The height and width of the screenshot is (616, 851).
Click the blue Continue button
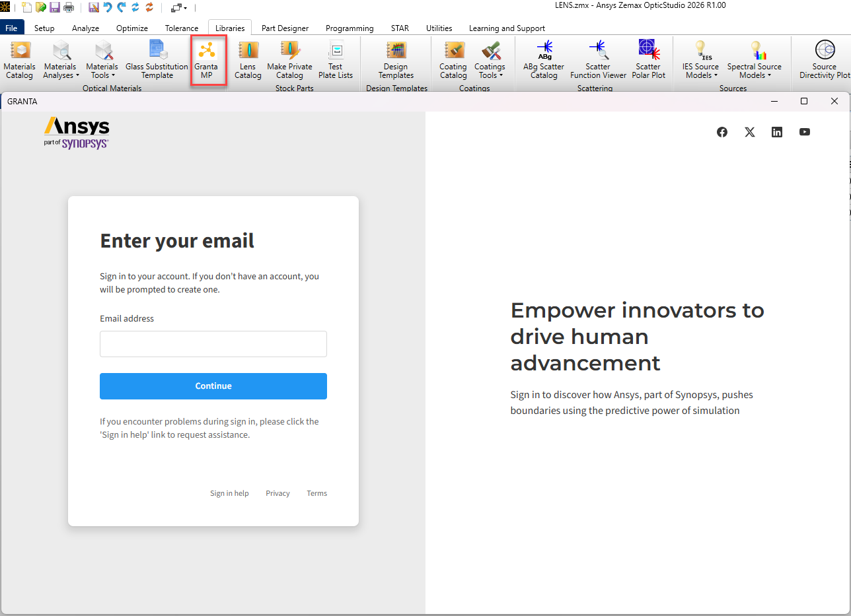[213, 386]
